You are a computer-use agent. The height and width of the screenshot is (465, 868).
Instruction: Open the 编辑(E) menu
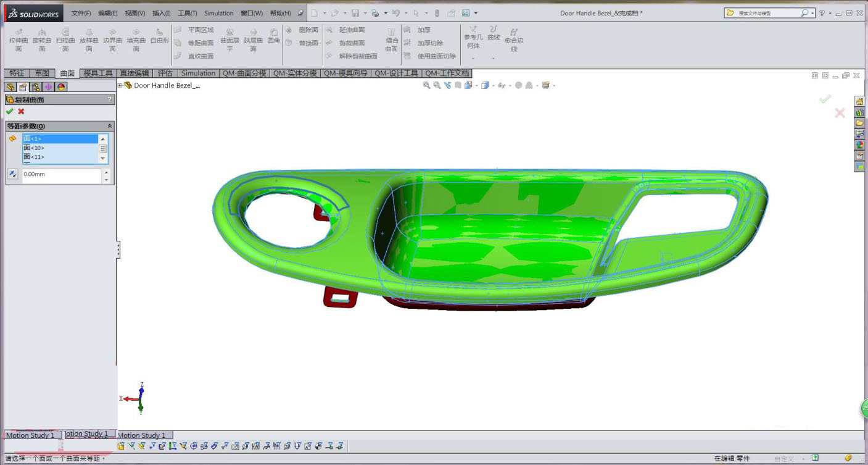point(107,13)
